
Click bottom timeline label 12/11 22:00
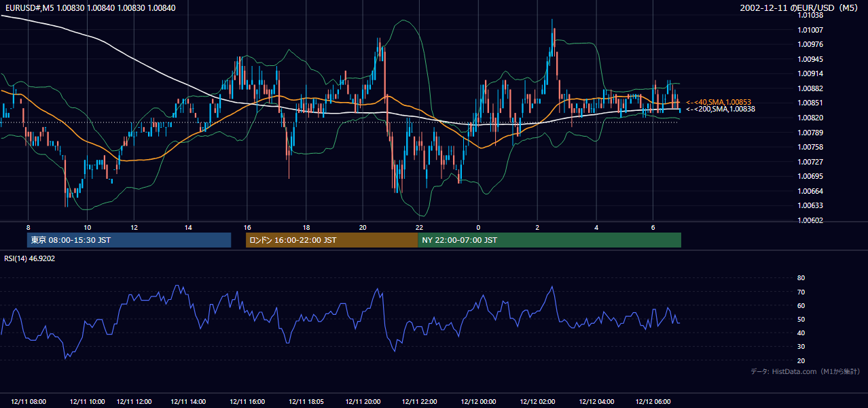pos(420,402)
